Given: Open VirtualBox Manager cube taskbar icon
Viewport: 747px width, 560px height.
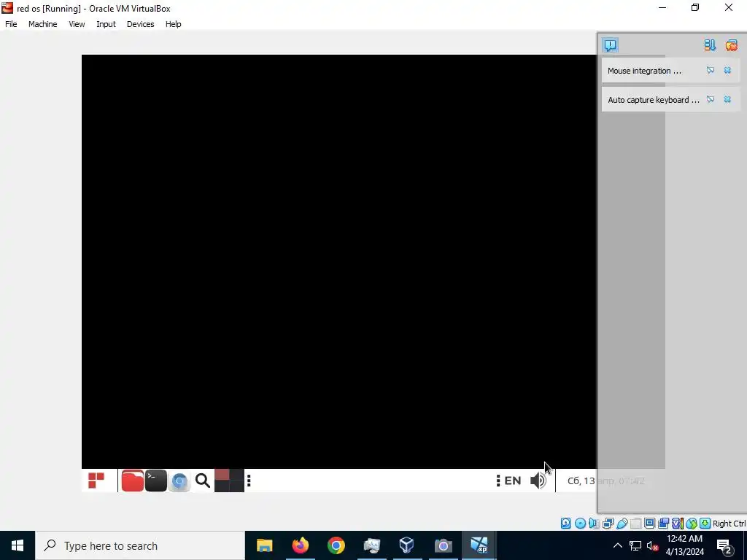Looking at the screenshot, I should click(x=407, y=545).
